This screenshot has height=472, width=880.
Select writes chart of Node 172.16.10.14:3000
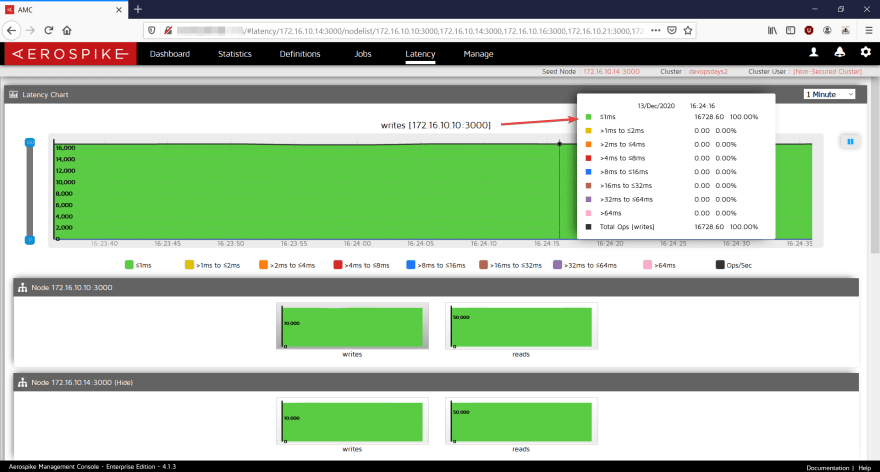[352, 421]
